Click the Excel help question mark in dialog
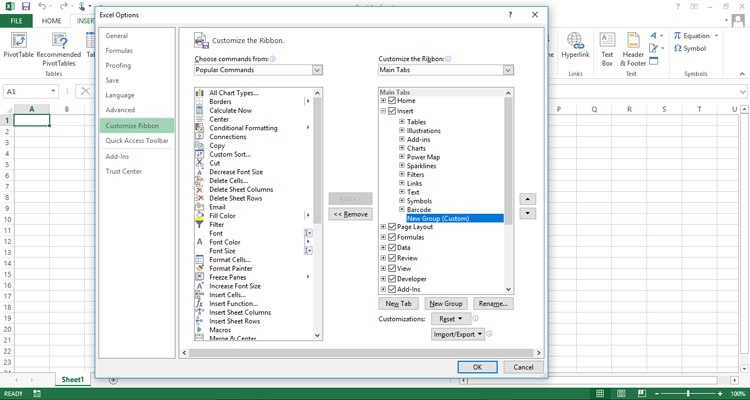 click(x=510, y=15)
